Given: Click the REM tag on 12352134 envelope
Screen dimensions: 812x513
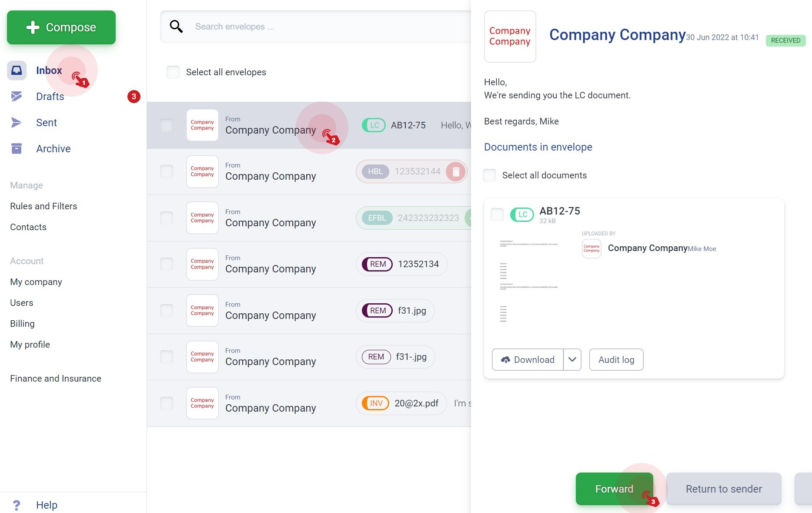Looking at the screenshot, I should point(378,264).
